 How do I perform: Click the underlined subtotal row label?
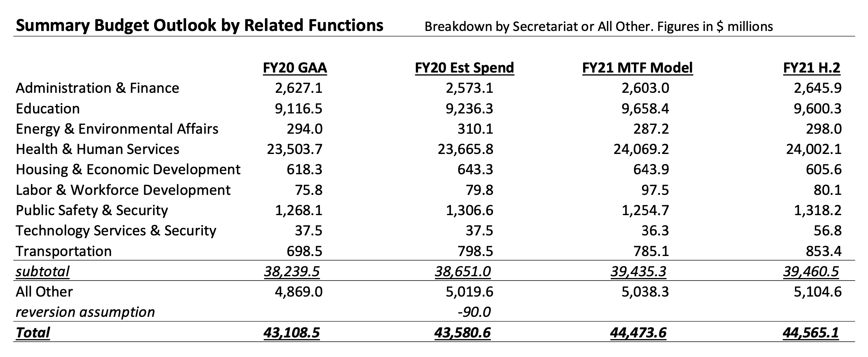(43, 272)
